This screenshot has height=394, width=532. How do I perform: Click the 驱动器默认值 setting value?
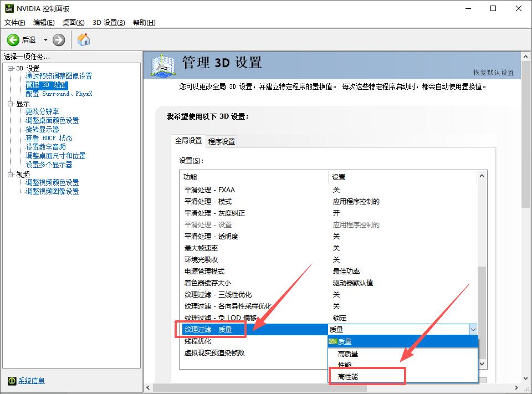353,283
